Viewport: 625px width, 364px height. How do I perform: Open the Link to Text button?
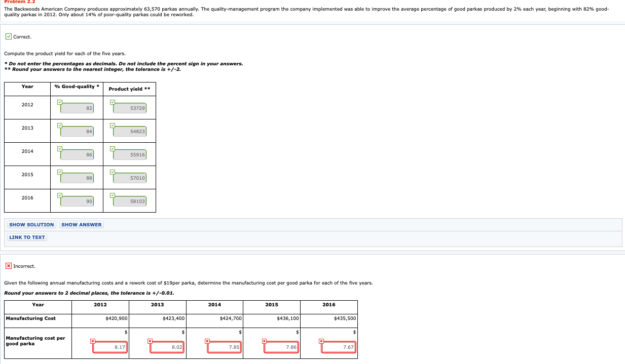(27, 237)
